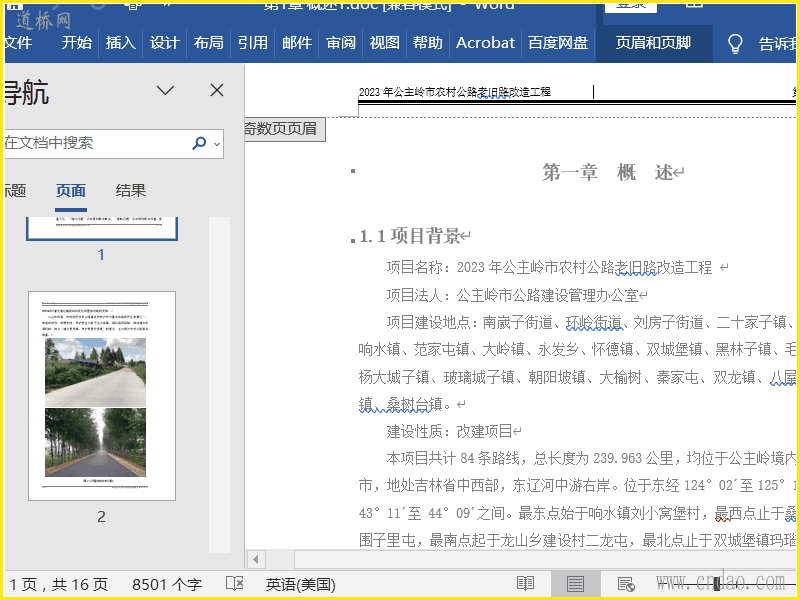Click the word count 8501 个字
This screenshot has width=800, height=600.
tap(167, 584)
